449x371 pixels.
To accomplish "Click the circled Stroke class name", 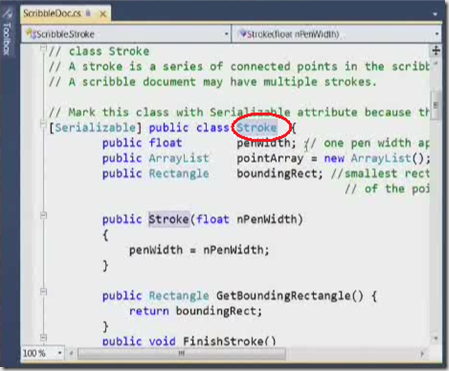I will point(257,127).
